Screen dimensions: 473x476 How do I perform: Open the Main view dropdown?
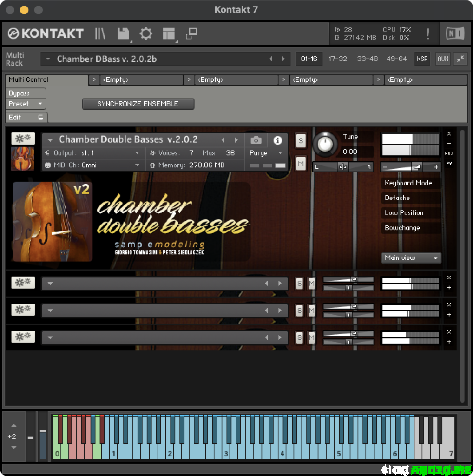point(411,258)
